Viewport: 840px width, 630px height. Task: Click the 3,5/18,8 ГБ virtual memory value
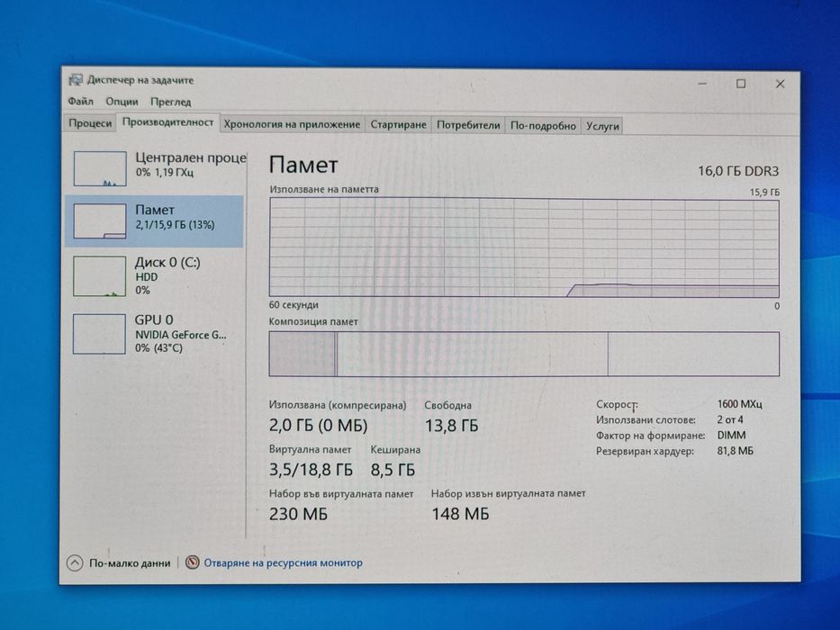[311, 470]
